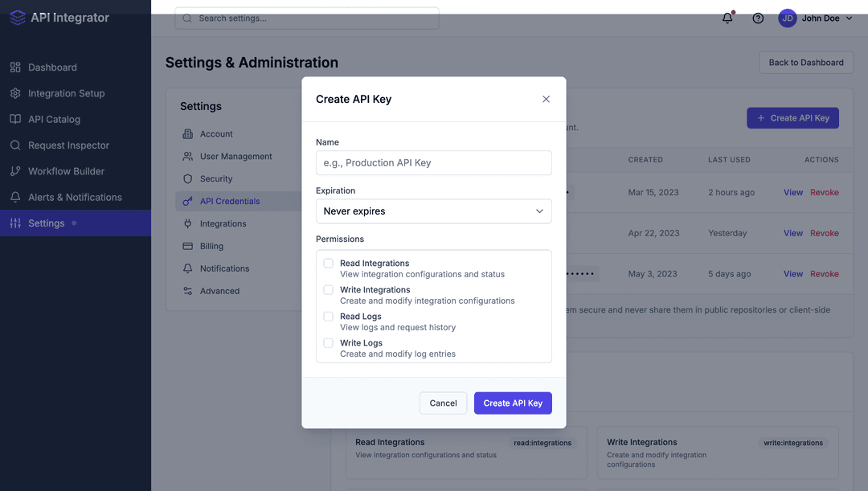Click the Create API Key button

coord(513,403)
